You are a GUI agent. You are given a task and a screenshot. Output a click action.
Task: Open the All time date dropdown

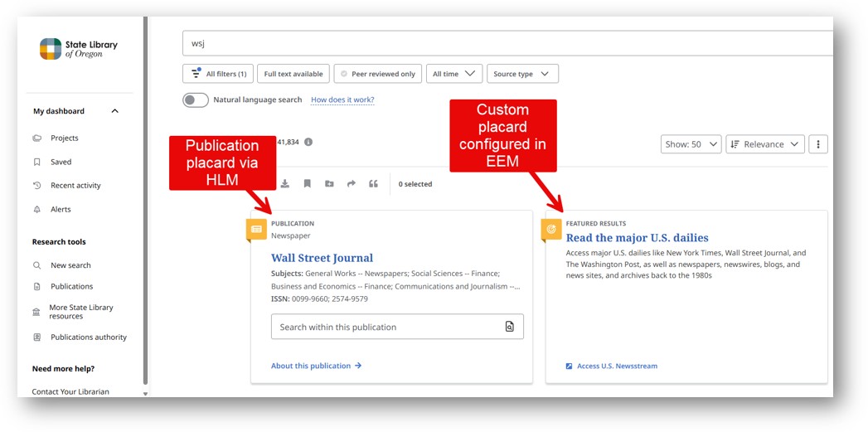coord(453,74)
